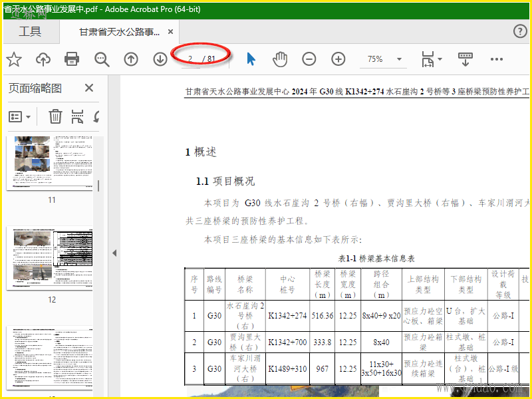Select page 12 thumbnail
532x399 pixels.
49,259
